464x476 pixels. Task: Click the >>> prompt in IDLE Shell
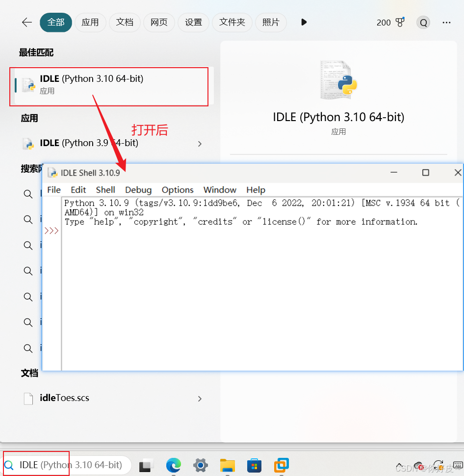(x=52, y=231)
